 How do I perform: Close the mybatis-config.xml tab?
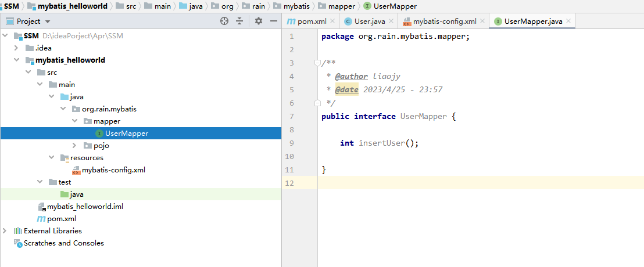(x=482, y=21)
